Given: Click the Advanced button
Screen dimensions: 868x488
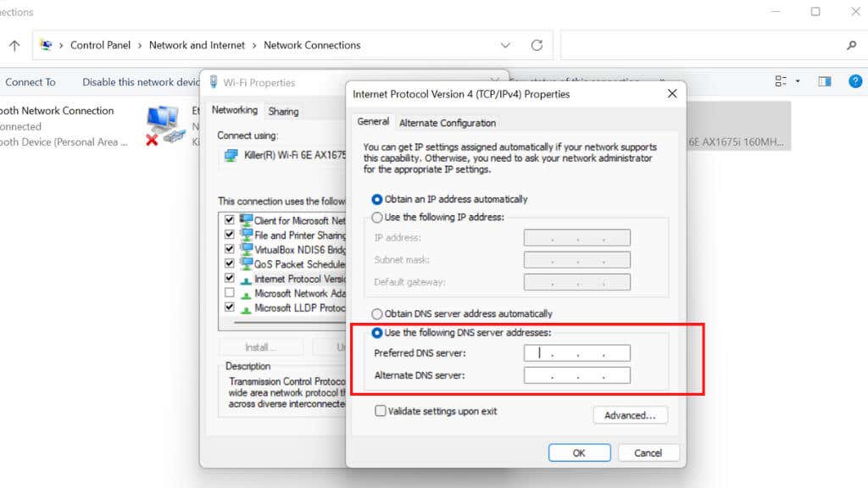Looking at the screenshot, I should (x=630, y=415).
